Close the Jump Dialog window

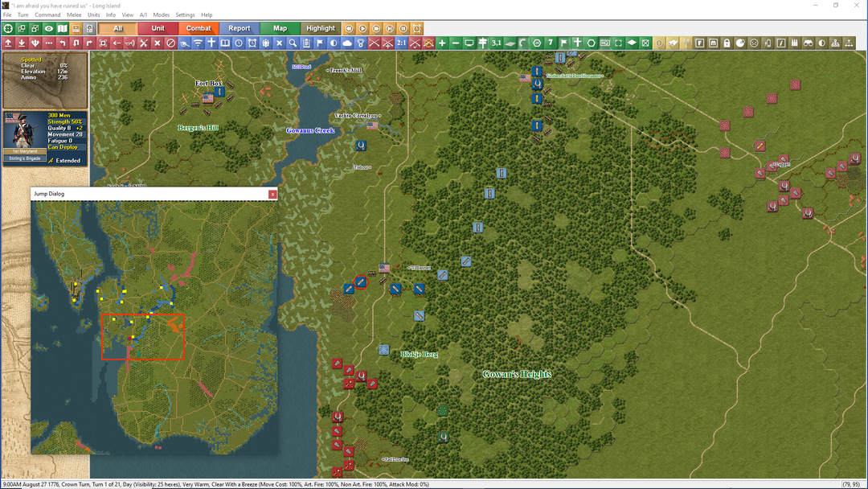click(x=272, y=194)
